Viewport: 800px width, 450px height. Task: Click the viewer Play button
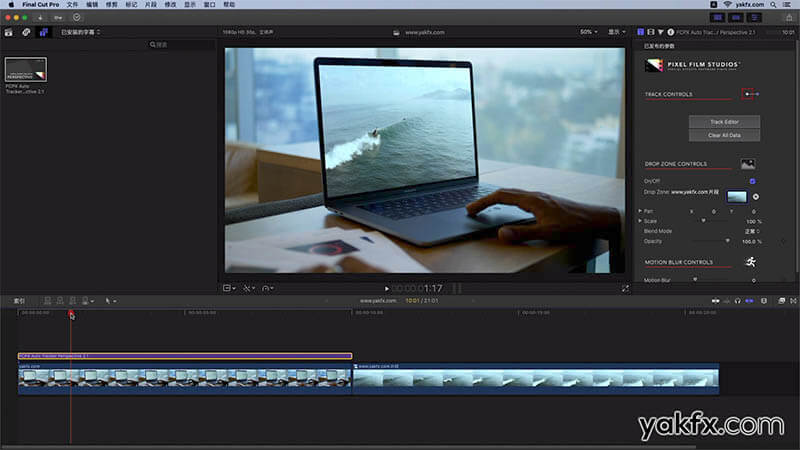pyautogui.click(x=387, y=289)
